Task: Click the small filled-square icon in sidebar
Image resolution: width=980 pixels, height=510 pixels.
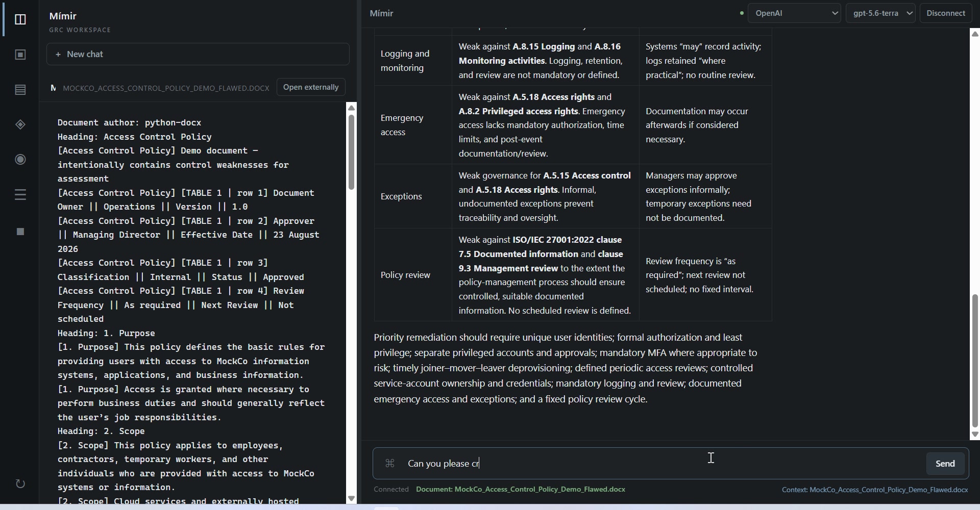Action: pyautogui.click(x=20, y=232)
